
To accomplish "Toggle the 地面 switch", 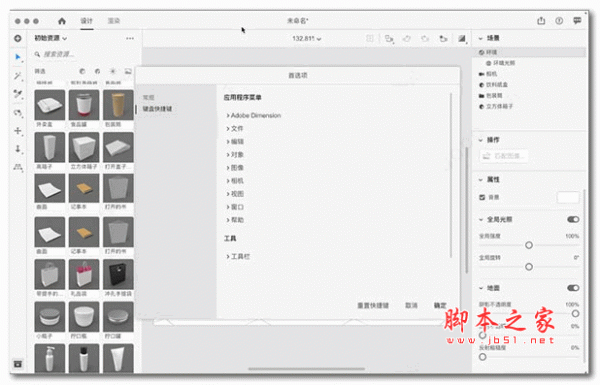I will point(573,288).
